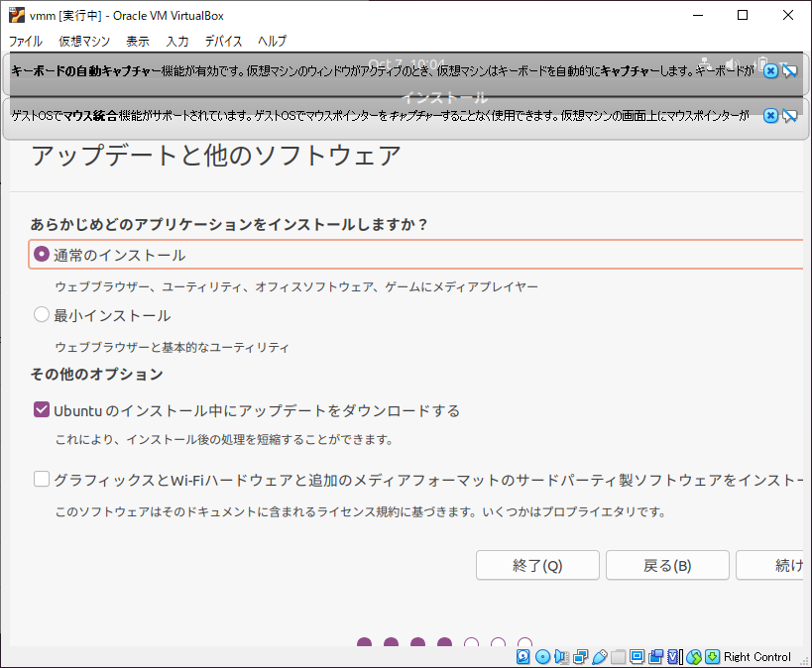Click the Right Control host key label
Image resolution: width=812 pixels, height=668 pixels.
pyautogui.click(x=757, y=657)
